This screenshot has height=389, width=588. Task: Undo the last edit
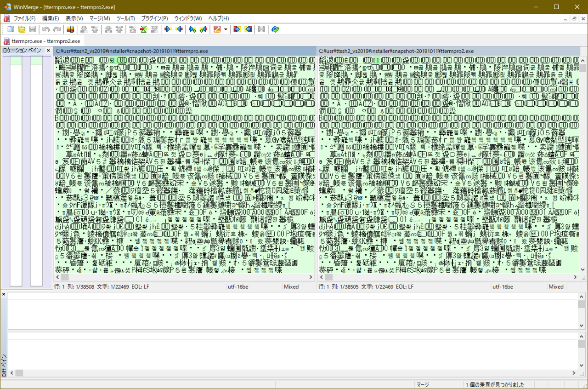tap(46, 29)
